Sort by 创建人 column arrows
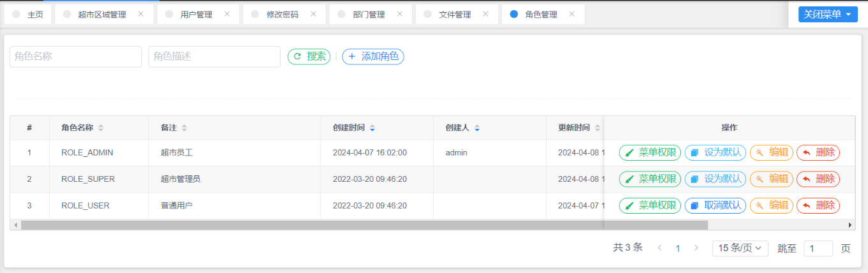This screenshot has height=273, width=868. (477, 128)
